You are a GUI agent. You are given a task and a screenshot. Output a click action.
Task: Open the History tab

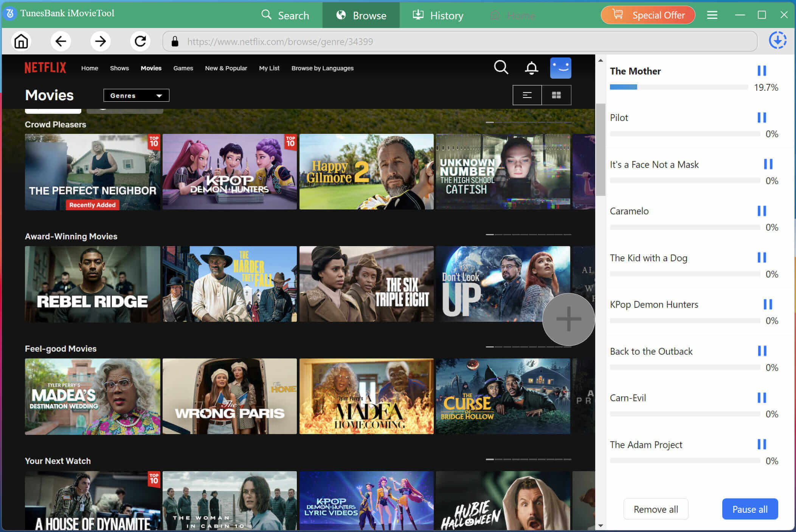click(438, 16)
